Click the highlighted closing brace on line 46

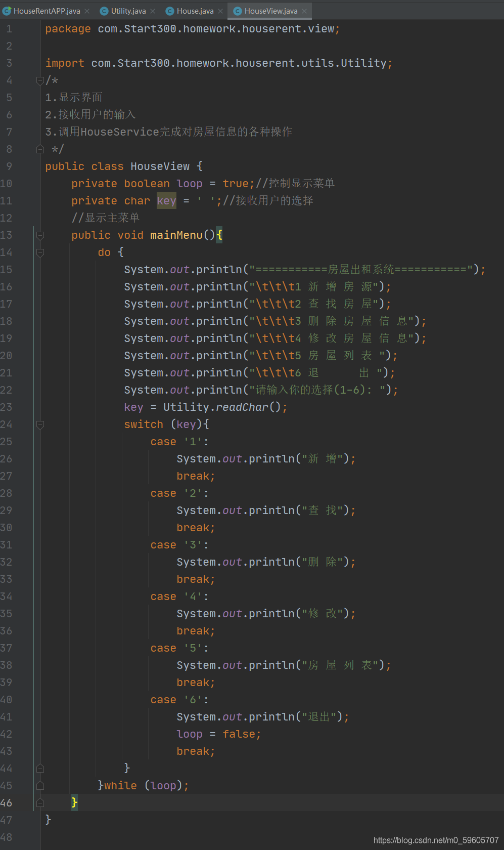74,802
